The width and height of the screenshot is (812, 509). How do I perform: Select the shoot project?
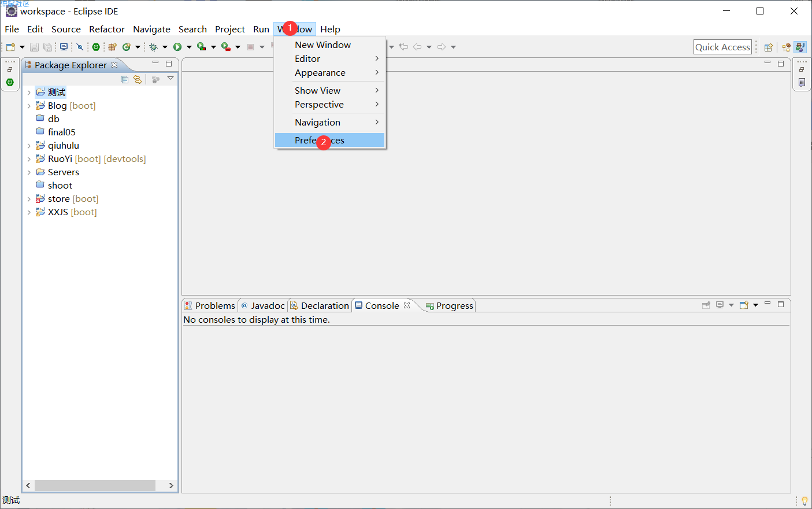[60, 185]
